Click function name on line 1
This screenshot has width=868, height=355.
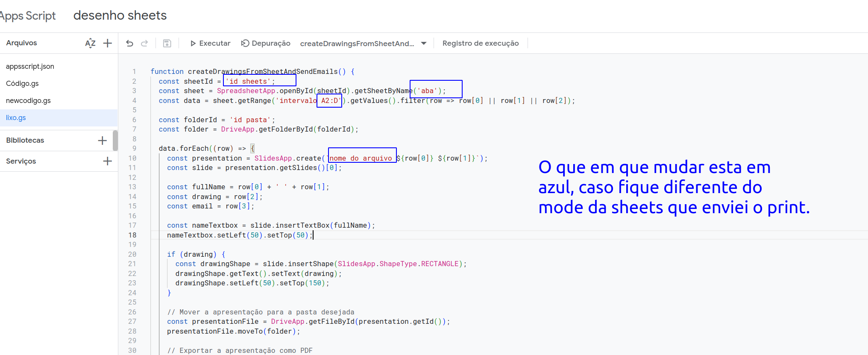[x=263, y=71]
